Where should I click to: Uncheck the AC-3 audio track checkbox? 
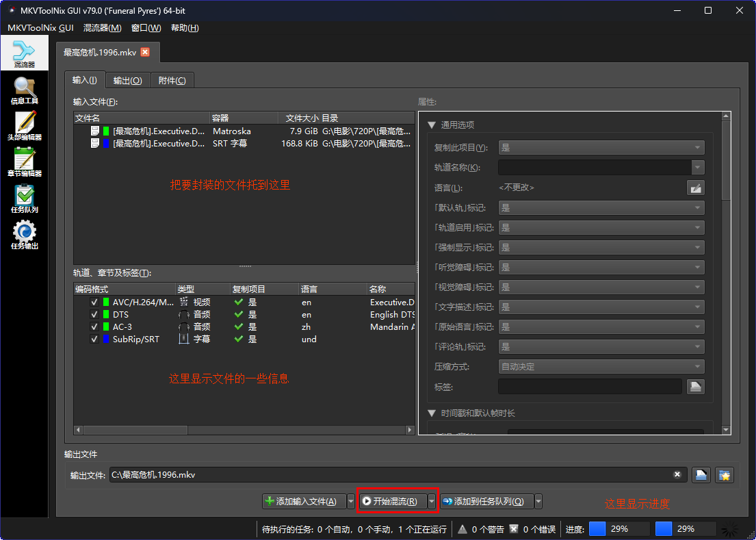click(x=94, y=327)
